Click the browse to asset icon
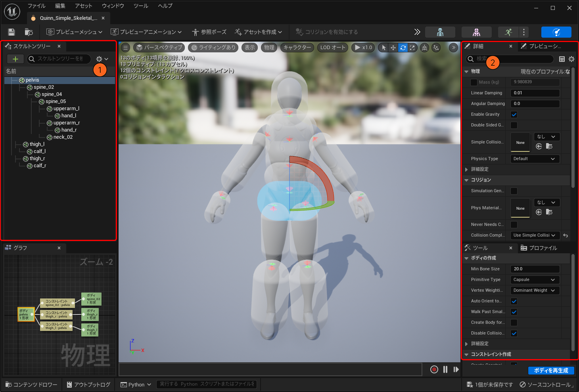 point(29,32)
